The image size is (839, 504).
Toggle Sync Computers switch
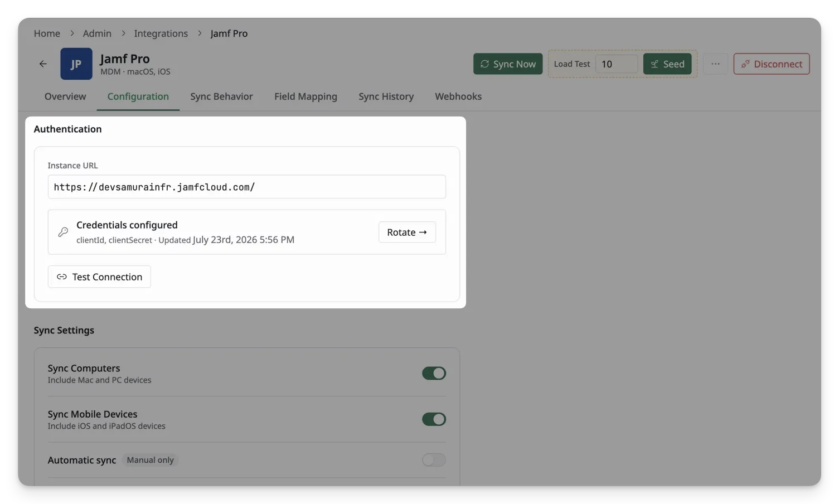[x=434, y=373]
